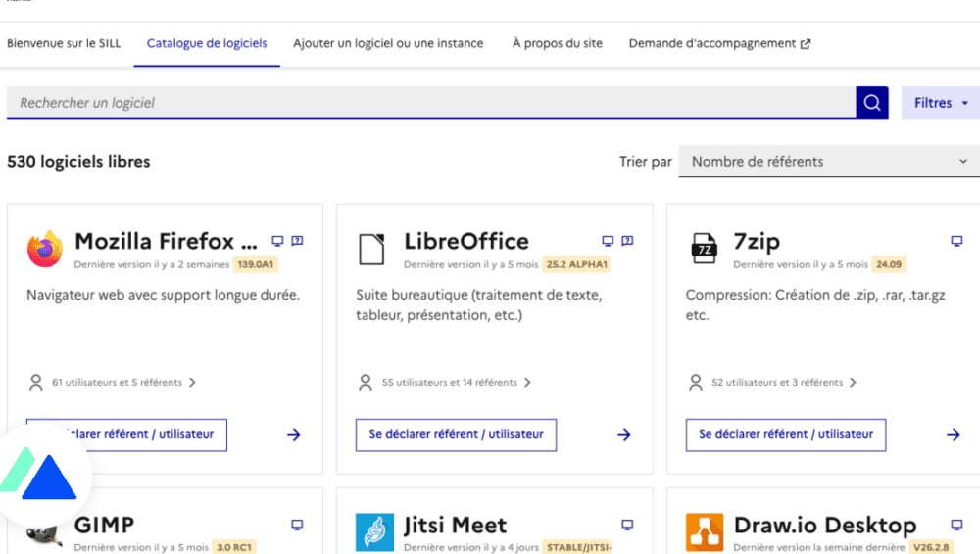Click the 25.2 ALPHA1 version badge
Viewport: 980px width, 554px height.
pos(576,264)
